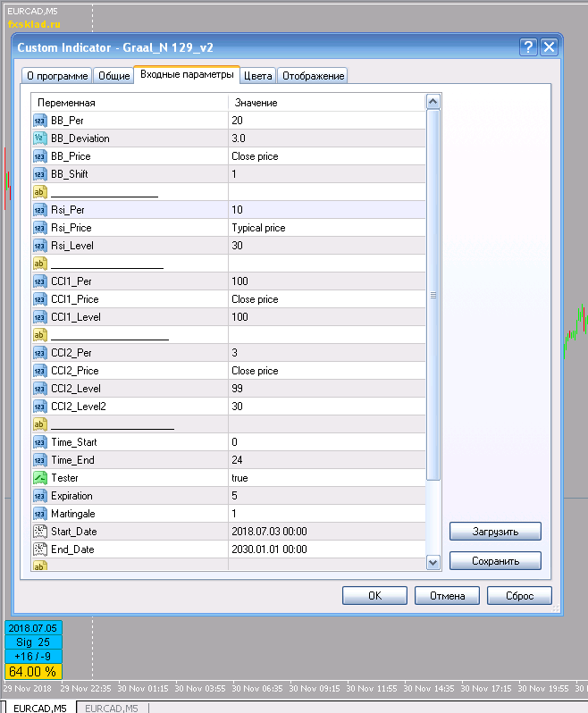Click the datetime icon beside End_Date
588x713 pixels.
click(40, 549)
